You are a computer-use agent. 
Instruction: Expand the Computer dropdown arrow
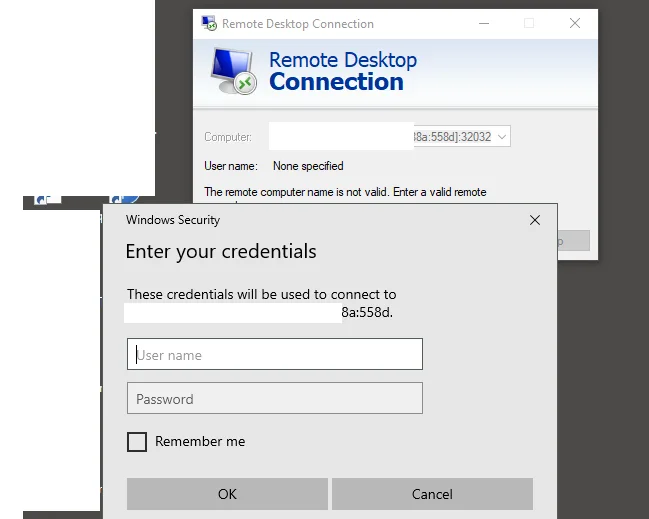pos(502,137)
